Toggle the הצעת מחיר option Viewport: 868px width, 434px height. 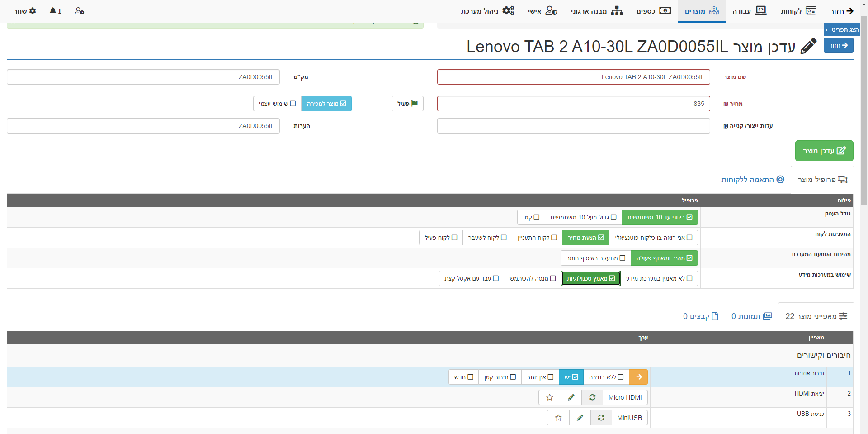(586, 238)
